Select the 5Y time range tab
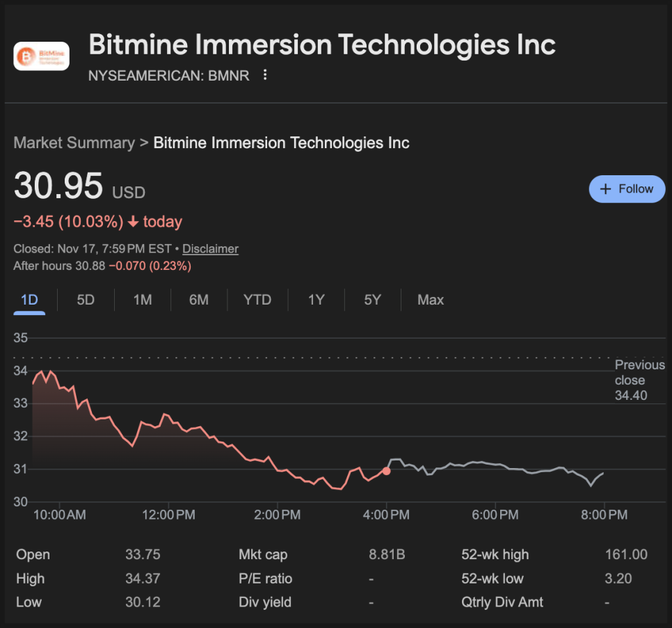 pos(373,300)
